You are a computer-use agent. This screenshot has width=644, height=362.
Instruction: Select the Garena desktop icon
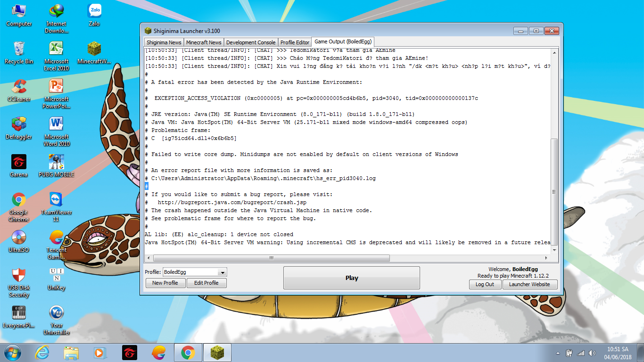[x=19, y=166]
